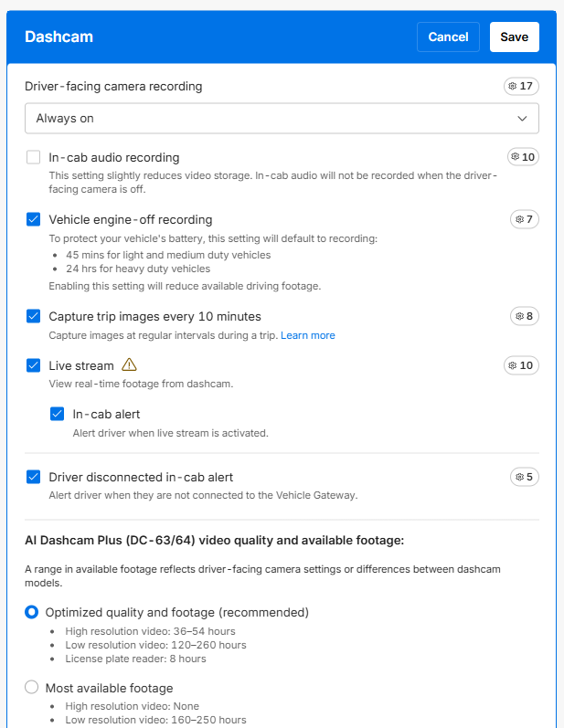Enable the In-cab audio recording checkbox
This screenshot has width=564, height=728.
tap(34, 157)
